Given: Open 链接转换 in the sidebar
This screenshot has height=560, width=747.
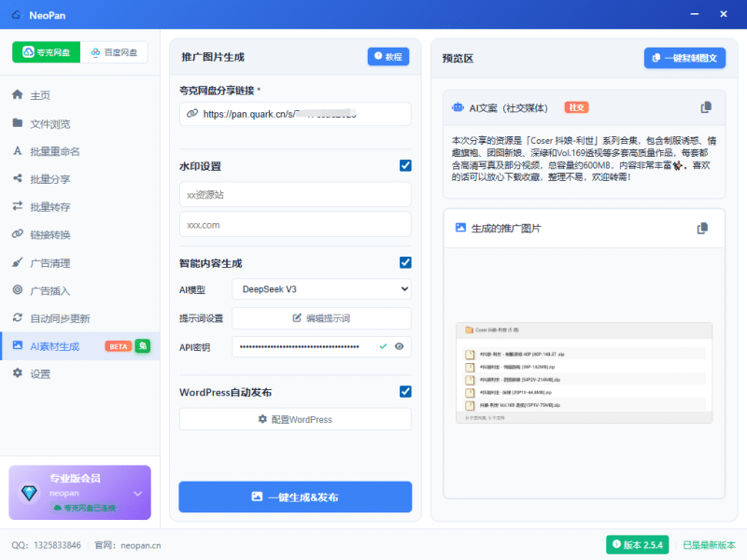Looking at the screenshot, I should coord(49,234).
